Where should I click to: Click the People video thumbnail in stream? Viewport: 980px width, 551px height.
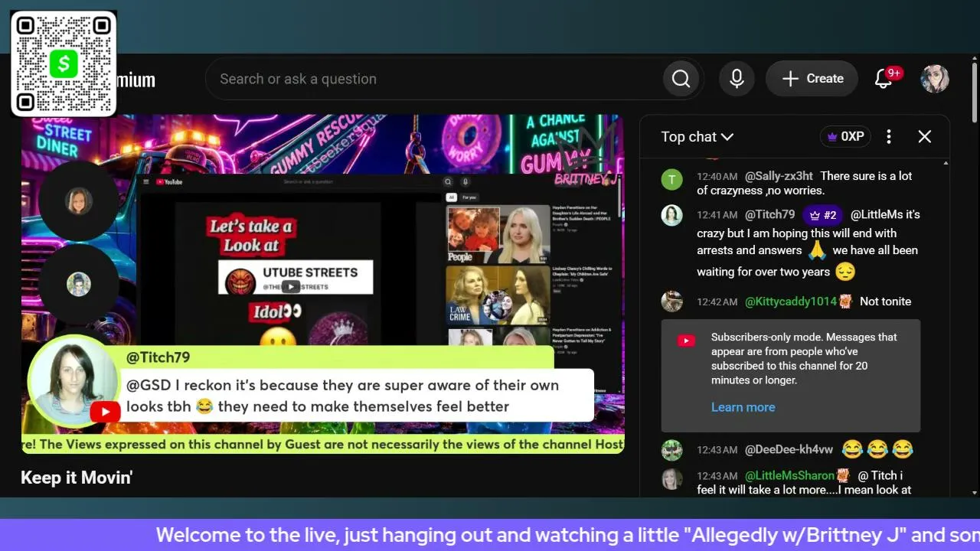(498, 233)
